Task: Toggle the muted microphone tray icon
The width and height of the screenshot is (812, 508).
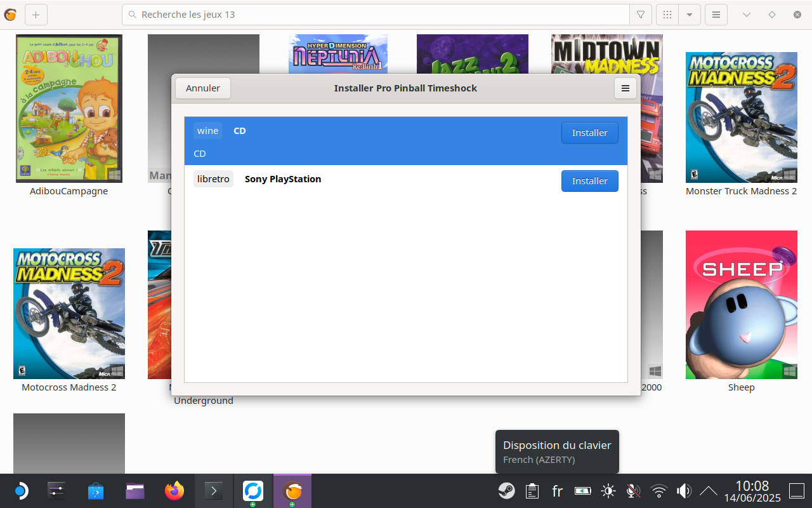Action: pos(633,491)
